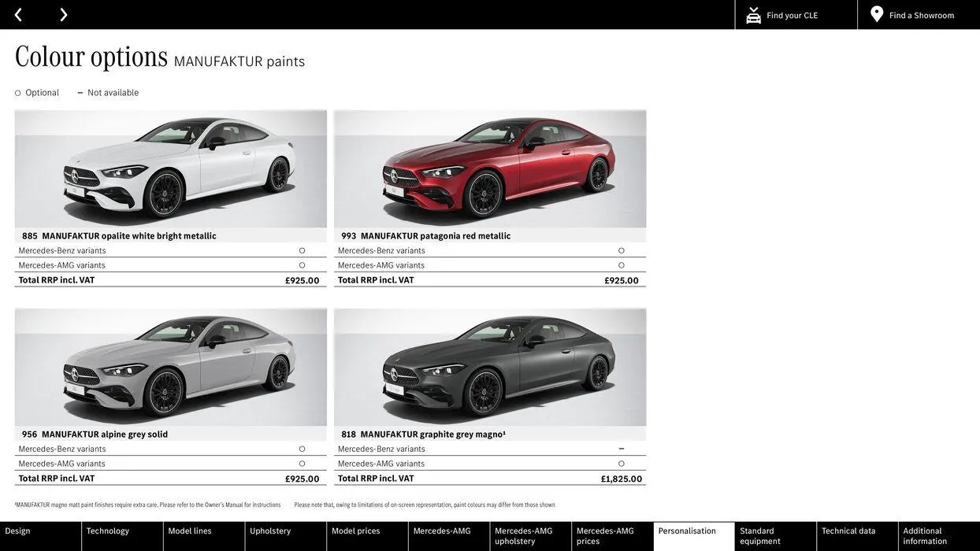Click Find a Showroom link

[922, 15]
